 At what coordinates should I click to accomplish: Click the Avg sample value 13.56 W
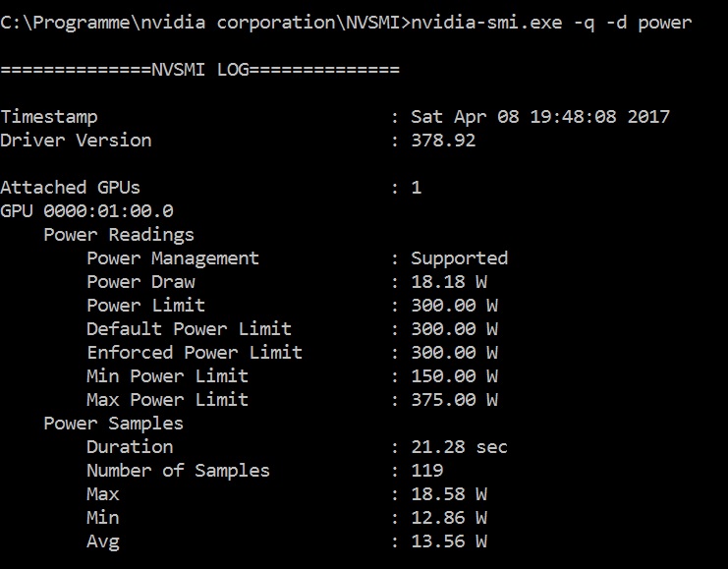coord(448,541)
